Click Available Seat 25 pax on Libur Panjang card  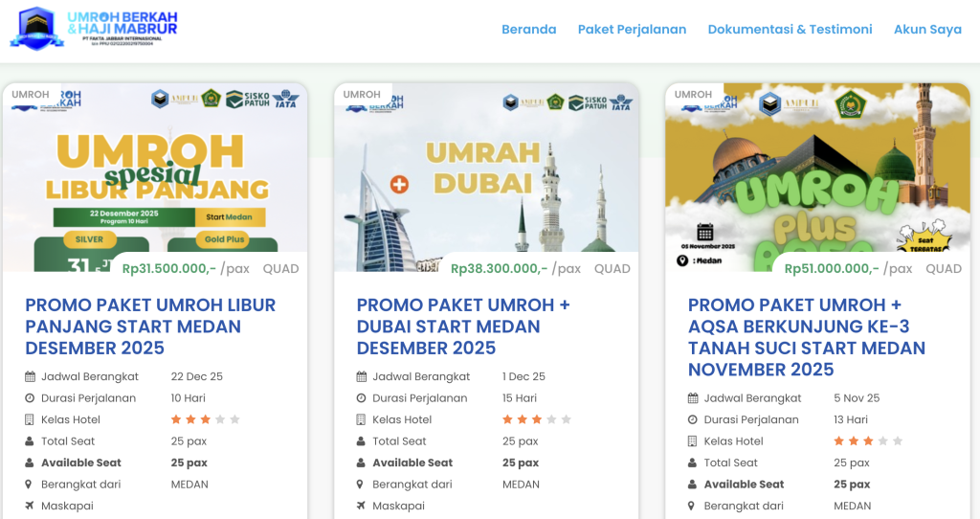[189, 463]
